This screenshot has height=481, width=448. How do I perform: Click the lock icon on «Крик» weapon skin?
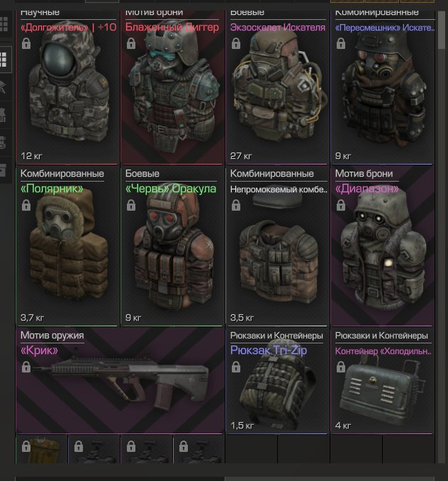pos(26,367)
